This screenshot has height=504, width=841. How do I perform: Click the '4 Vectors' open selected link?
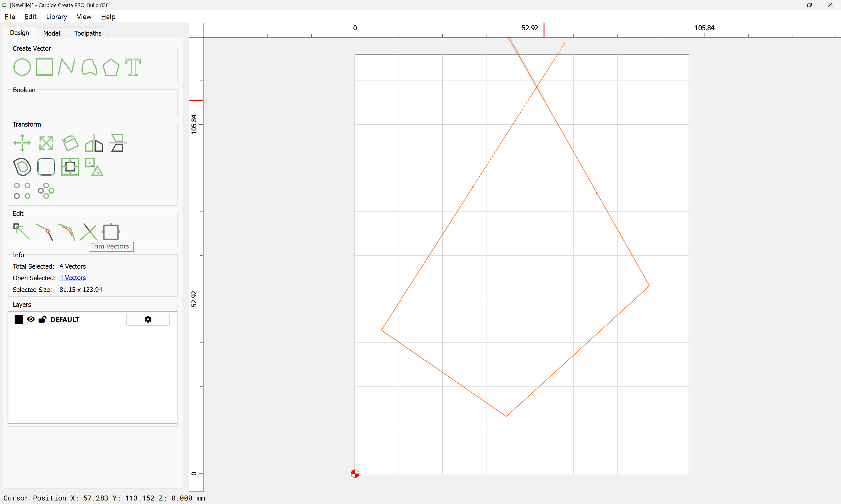point(72,278)
